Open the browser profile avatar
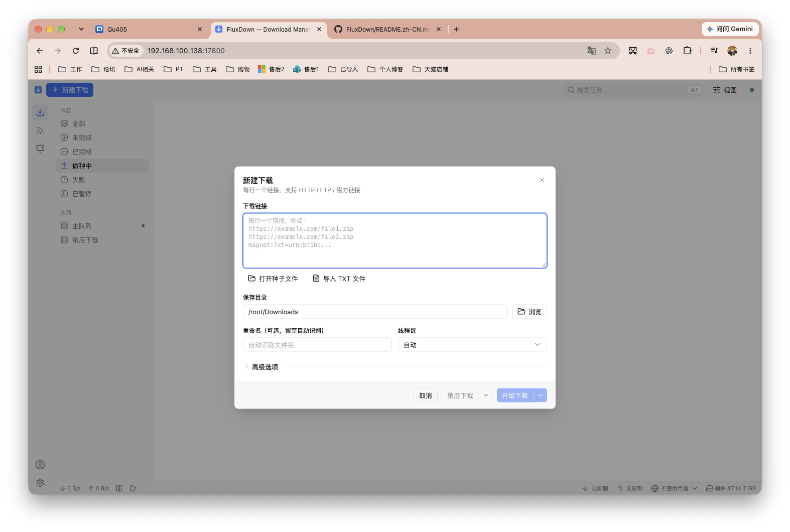The height and width of the screenshot is (532, 790). (732, 51)
